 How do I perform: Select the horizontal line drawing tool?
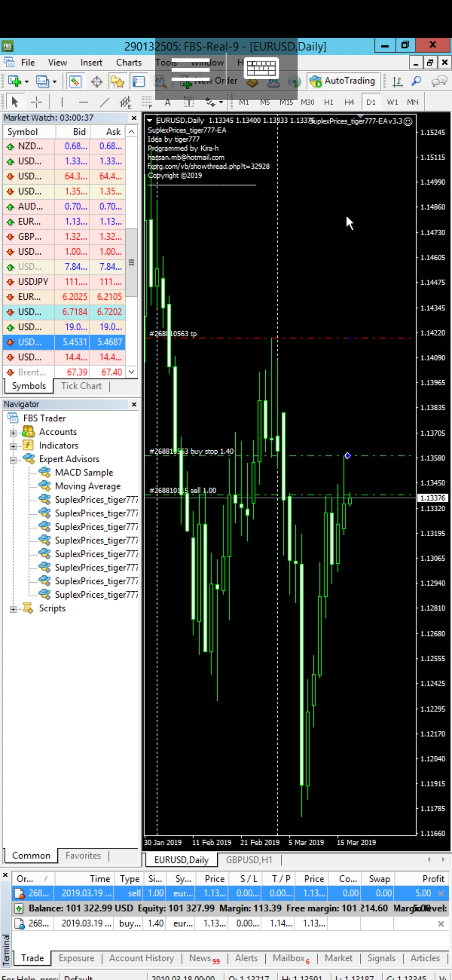coord(84,102)
